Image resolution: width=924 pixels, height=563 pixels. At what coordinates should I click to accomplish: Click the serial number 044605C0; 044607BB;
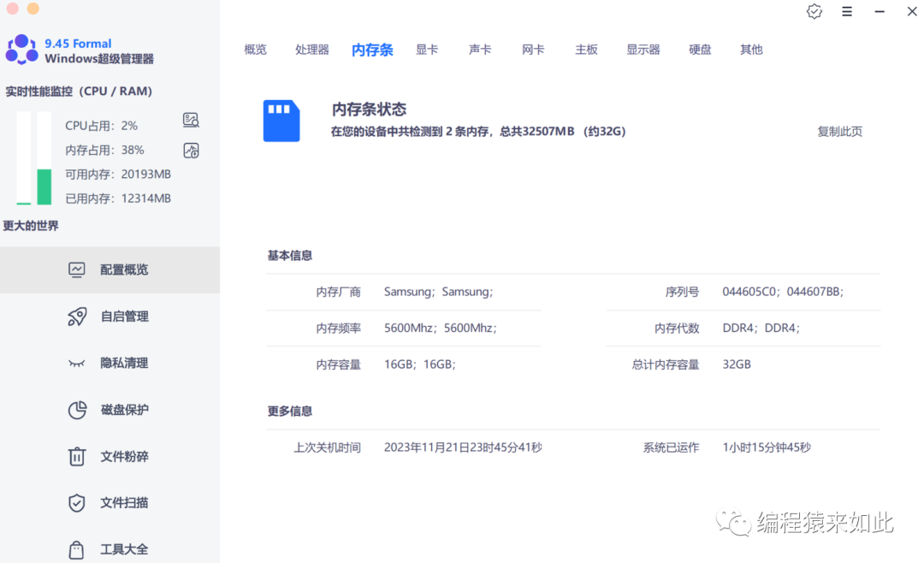pos(783,292)
